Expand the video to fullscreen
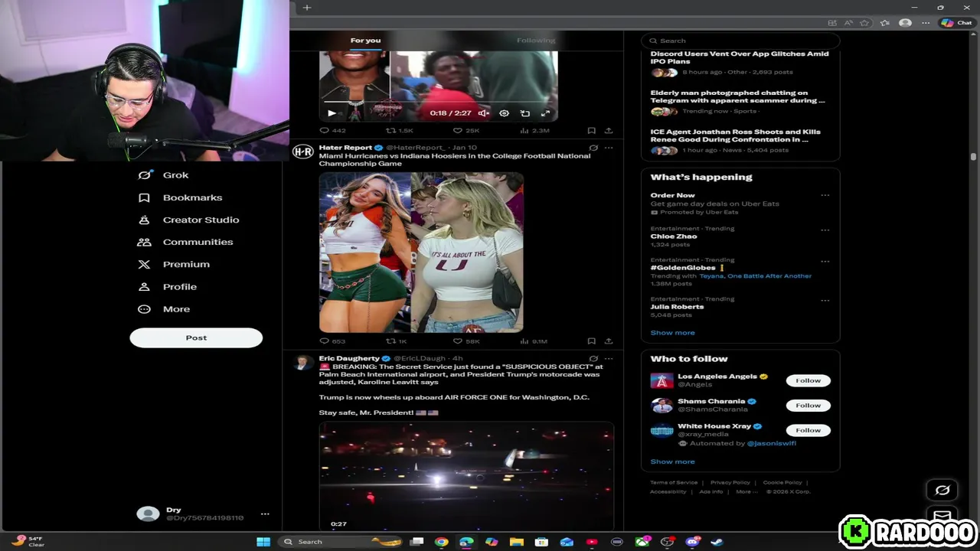This screenshot has height=551, width=980. tap(546, 113)
